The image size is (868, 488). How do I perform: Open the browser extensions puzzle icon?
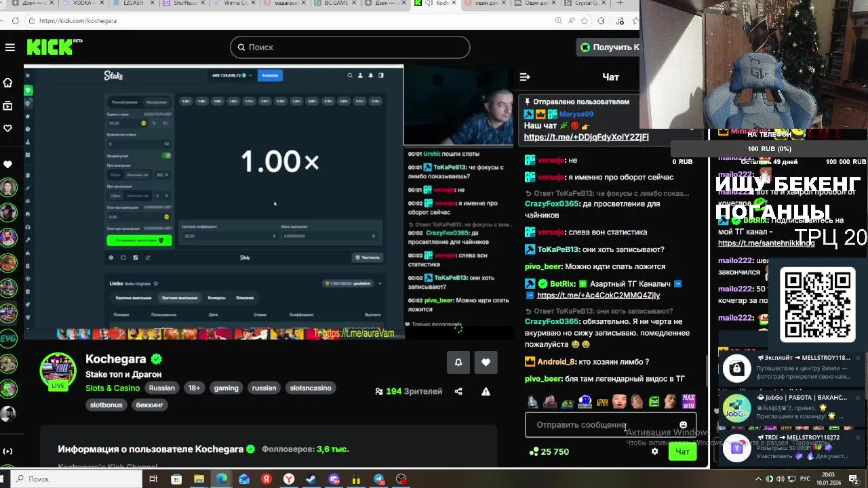click(x=601, y=21)
